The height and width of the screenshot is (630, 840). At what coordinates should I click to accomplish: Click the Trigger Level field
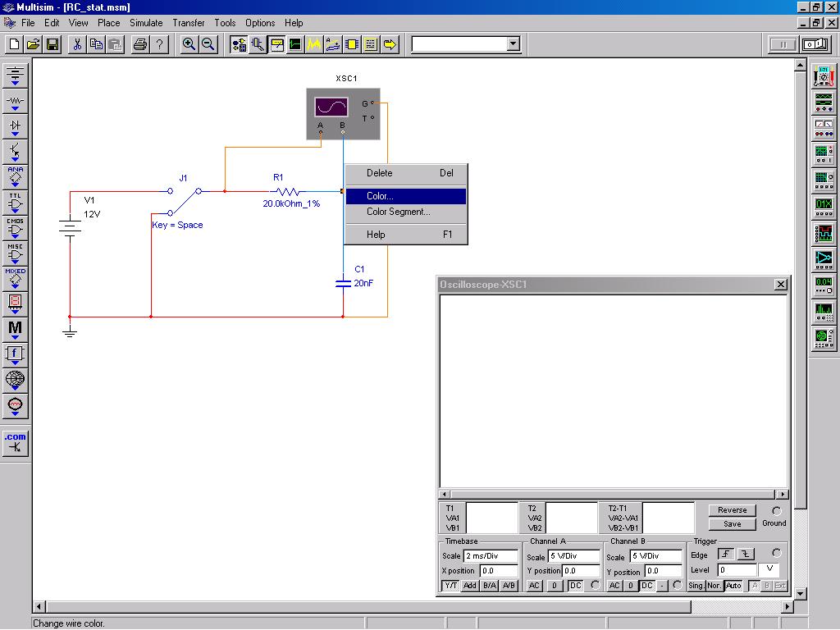(737, 570)
